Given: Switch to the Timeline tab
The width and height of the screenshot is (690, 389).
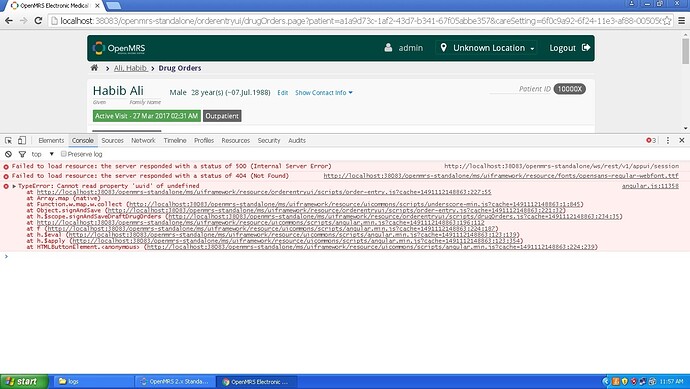Looking at the screenshot, I should tap(175, 140).
